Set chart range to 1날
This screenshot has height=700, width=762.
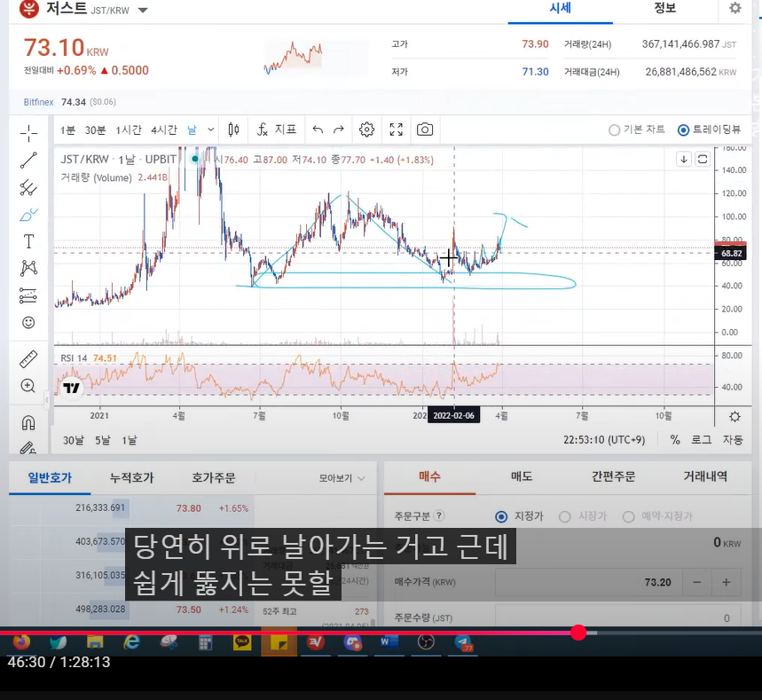click(130, 440)
